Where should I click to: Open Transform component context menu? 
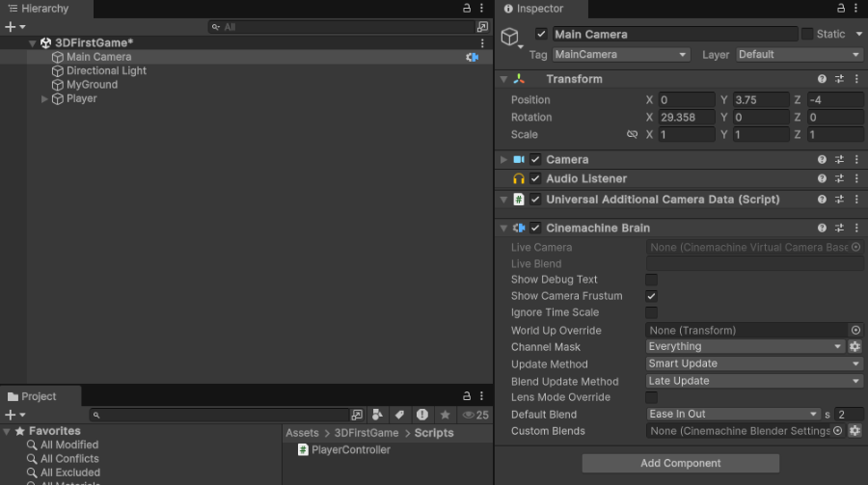pos(856,79)
